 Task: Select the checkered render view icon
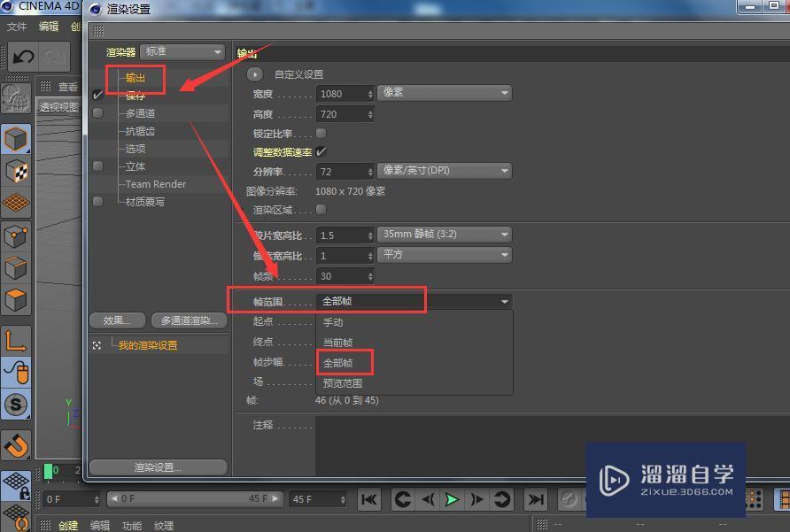[x=15, y=171]
